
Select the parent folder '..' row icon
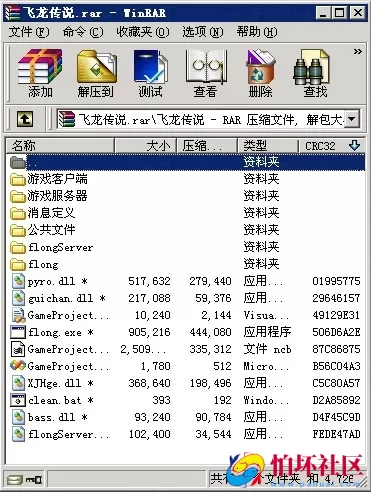pyautogui.click(x=18, y=162)
